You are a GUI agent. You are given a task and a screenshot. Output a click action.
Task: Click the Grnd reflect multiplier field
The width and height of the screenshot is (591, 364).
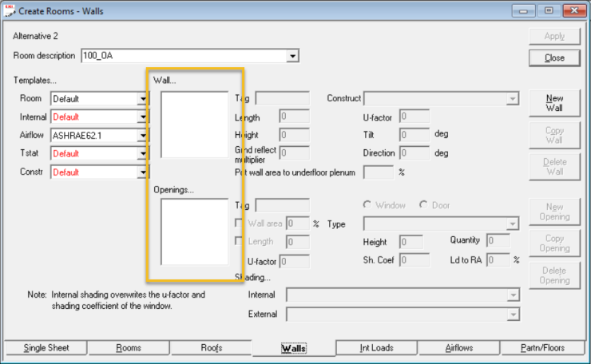click(x=295, y=152)
